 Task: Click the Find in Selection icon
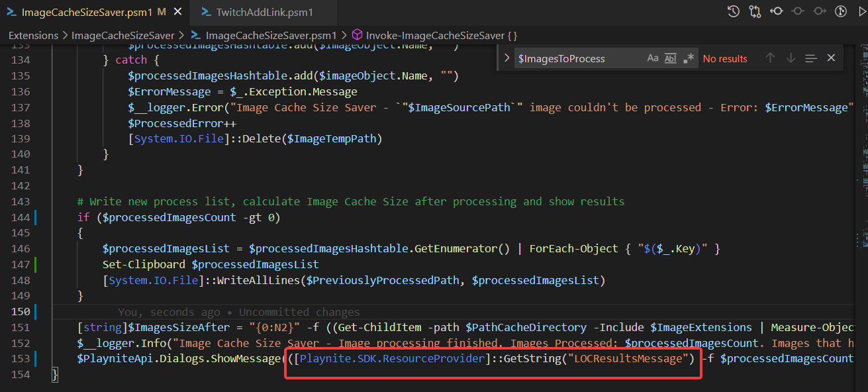pos(811,58)
